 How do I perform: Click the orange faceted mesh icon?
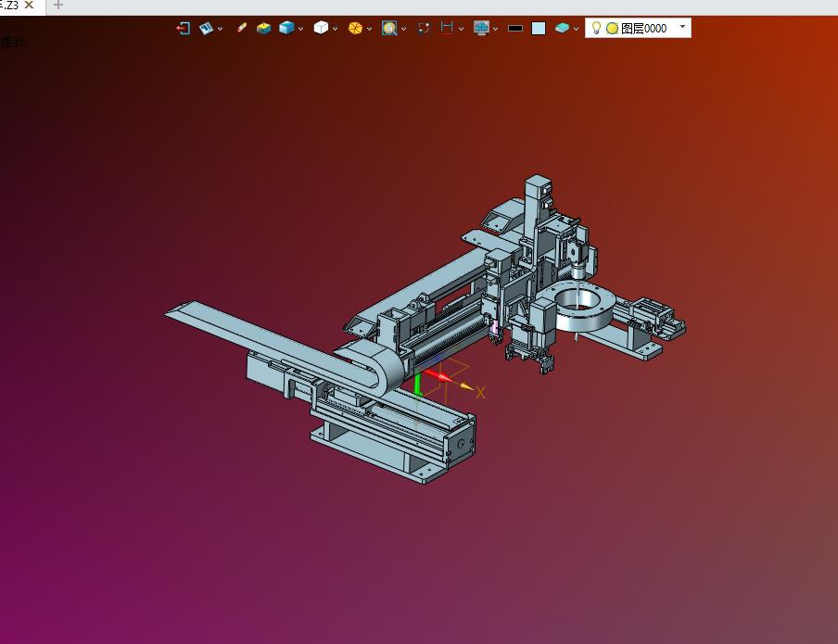click(x=355, y=28)
